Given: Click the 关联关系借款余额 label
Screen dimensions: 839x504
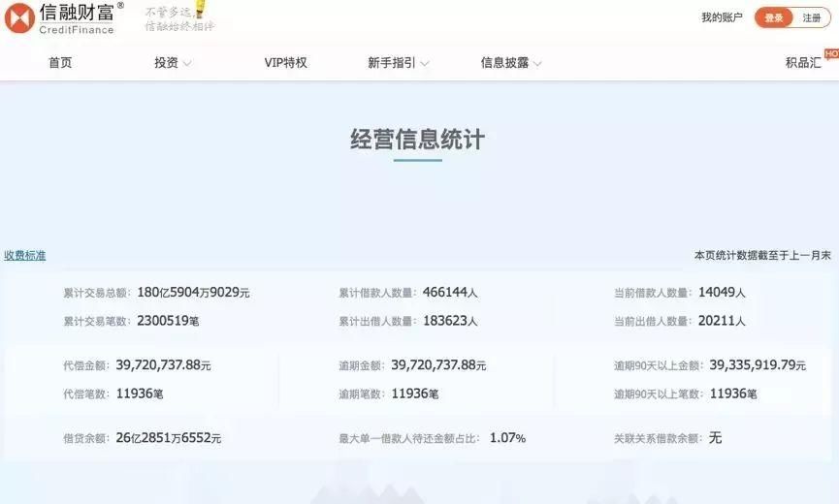Looking at the screenshot, I should tap(659, 439).
